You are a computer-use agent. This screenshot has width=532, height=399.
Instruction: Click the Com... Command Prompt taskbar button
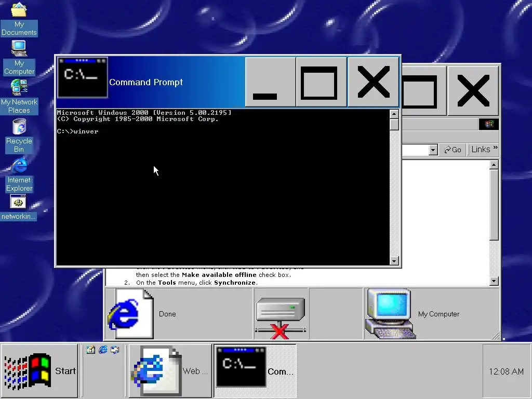(255, 371)
